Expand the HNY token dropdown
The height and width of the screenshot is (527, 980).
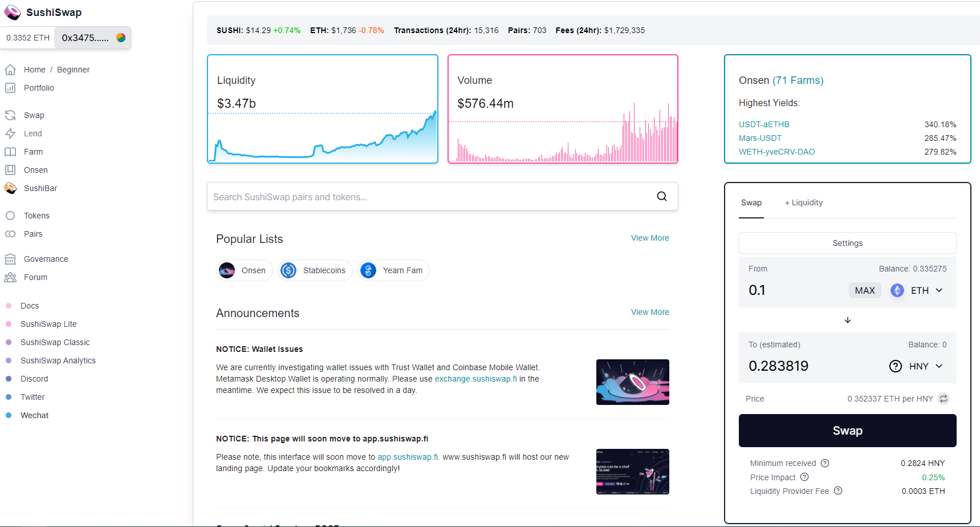(x=917, y=366)
